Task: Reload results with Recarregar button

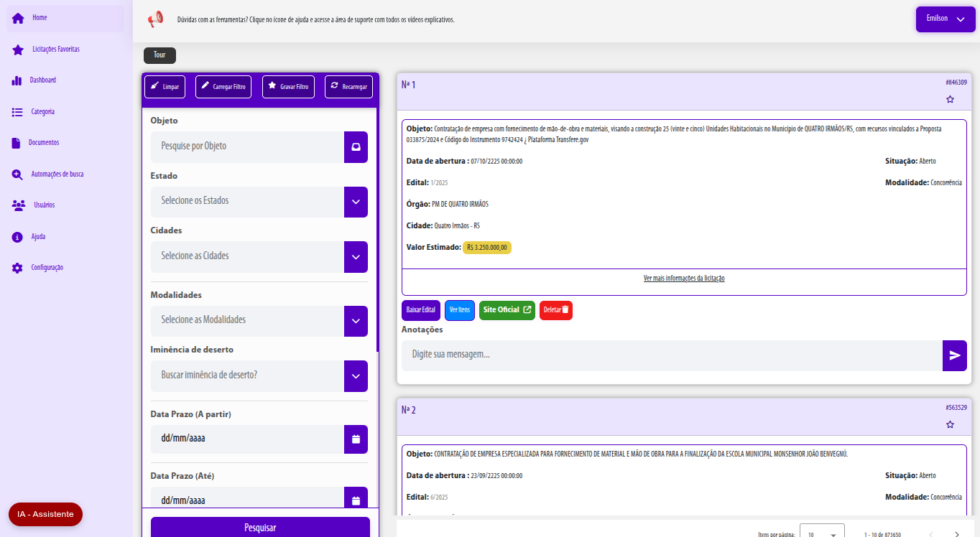Action: click(x=348, y=87)
